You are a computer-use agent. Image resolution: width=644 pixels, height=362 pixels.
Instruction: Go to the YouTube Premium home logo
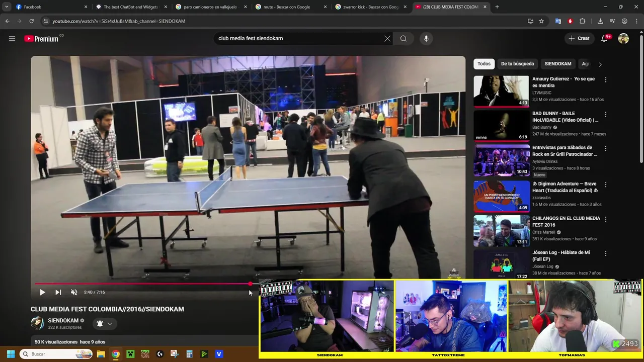42,39
